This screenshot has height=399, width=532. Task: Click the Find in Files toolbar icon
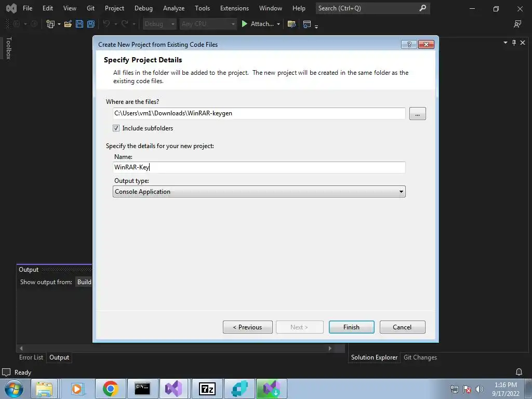click(x=291, y=24)
